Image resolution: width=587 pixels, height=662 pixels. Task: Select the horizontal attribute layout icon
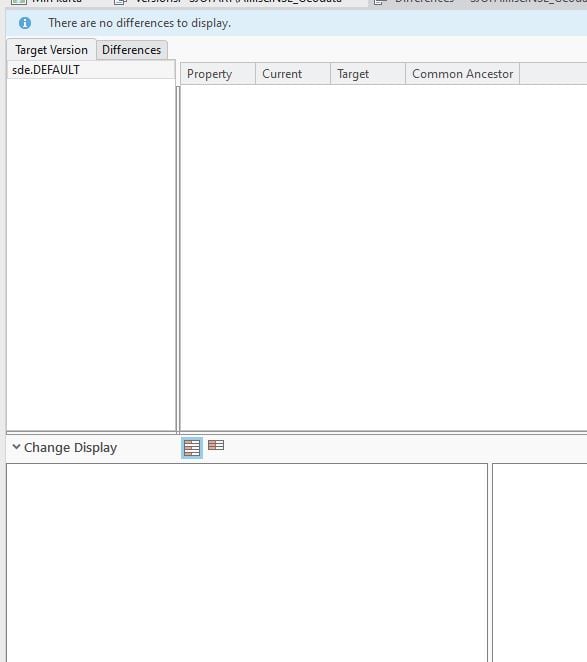point(216,445)
